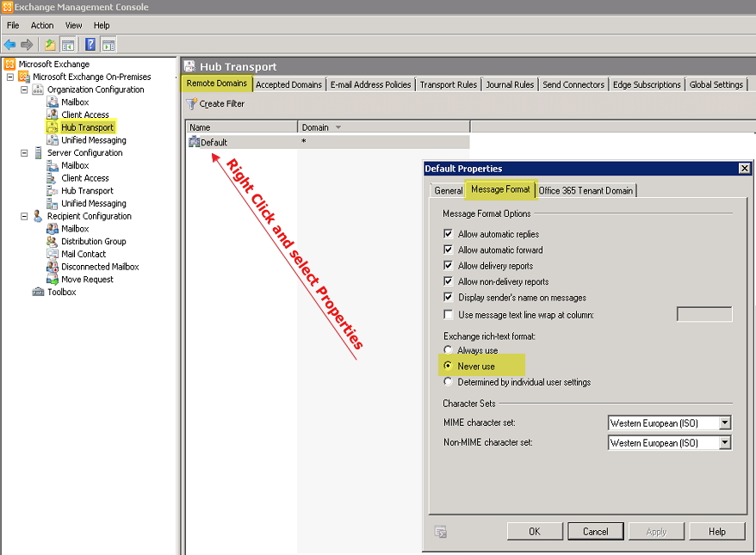This screenshot has width=756, height=555.
Task: Click the line wrap column input field
Action: [704, 314]
